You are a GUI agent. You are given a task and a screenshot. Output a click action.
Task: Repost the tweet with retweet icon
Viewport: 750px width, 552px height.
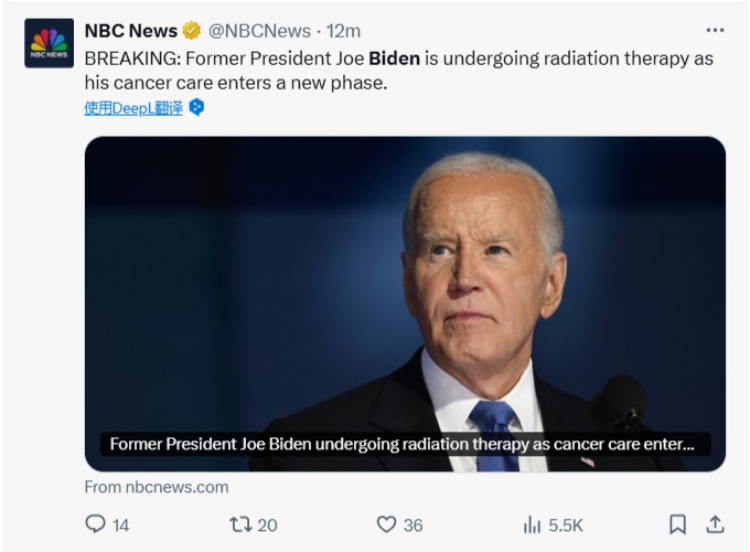[x=241, y=524]
